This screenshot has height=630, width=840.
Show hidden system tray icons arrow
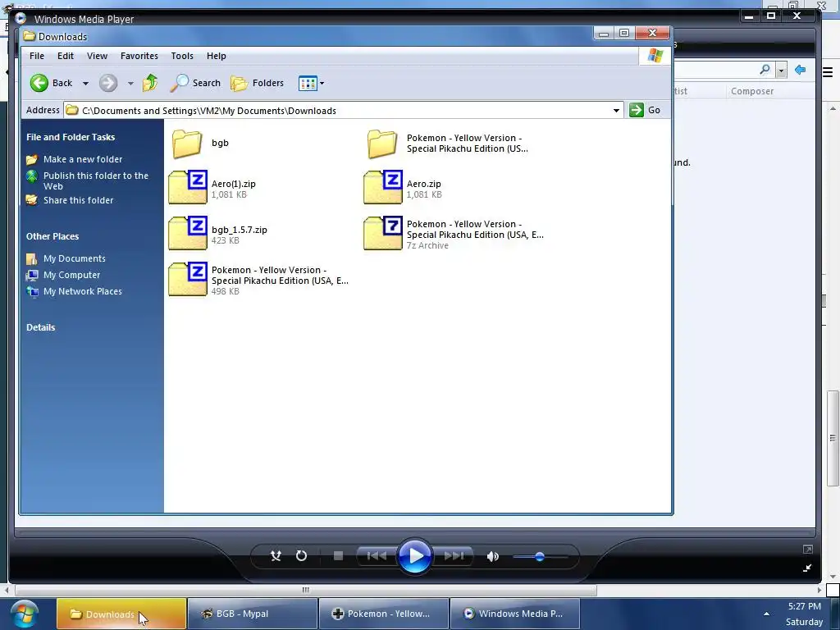click(767, 614)
